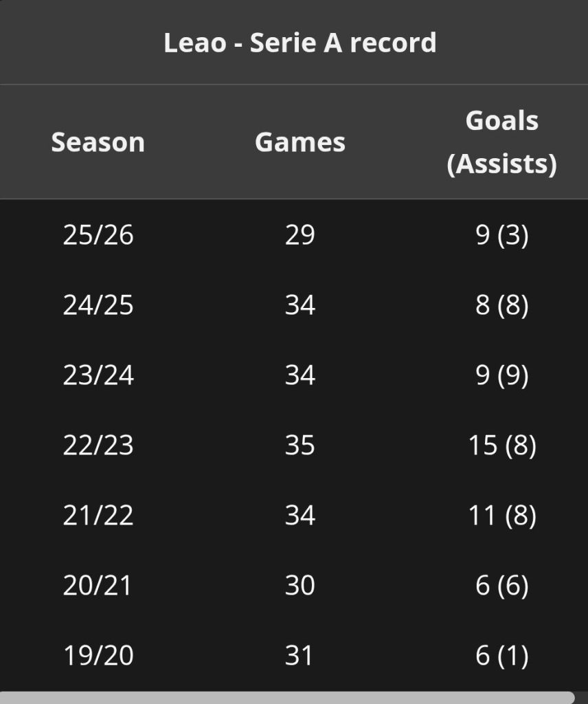Select the Games column header

[299, 142]
